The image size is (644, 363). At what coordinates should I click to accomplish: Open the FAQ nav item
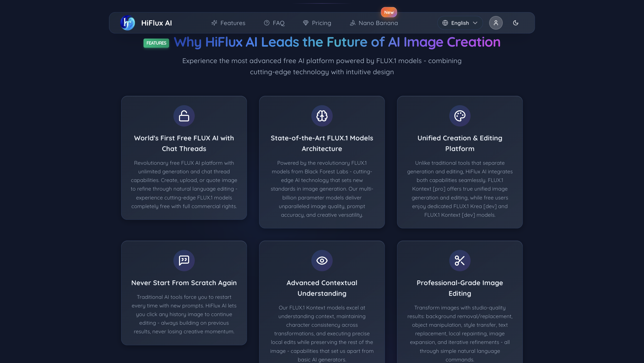(274, 23)
